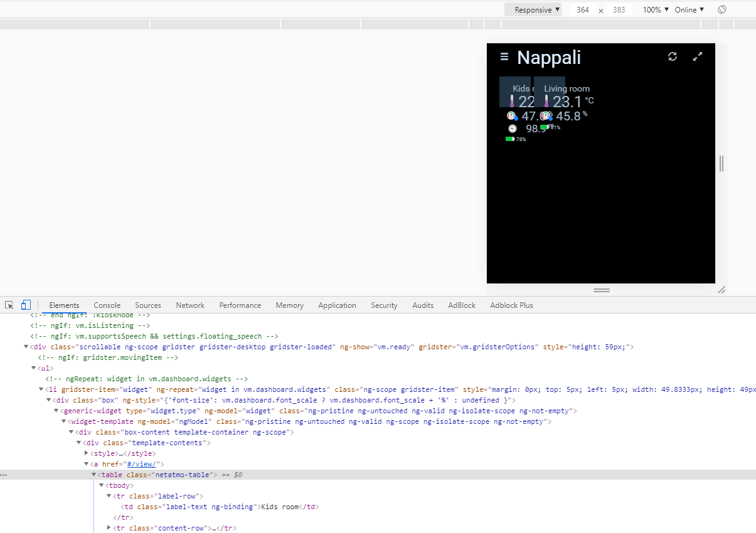Click the Living room thermometer icon
756x533 pixels.
coord(546,102)
